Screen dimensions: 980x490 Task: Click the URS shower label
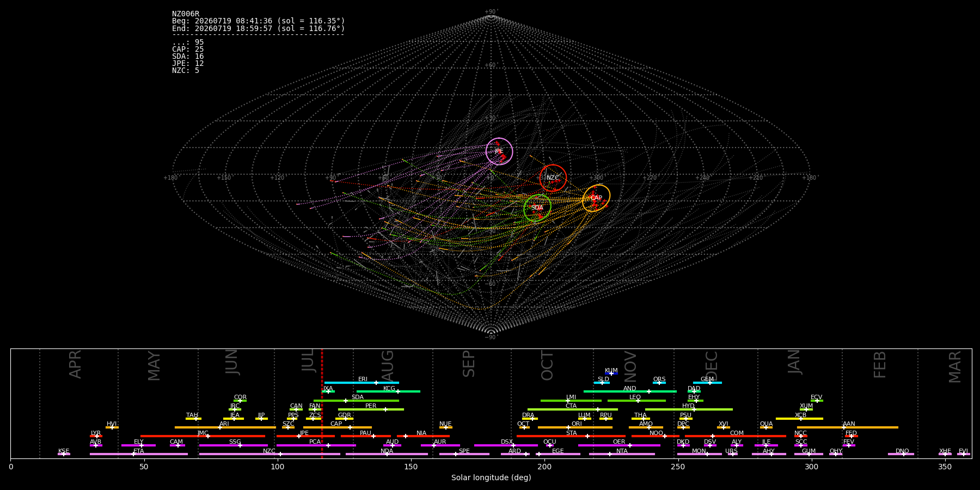[731, 451]
